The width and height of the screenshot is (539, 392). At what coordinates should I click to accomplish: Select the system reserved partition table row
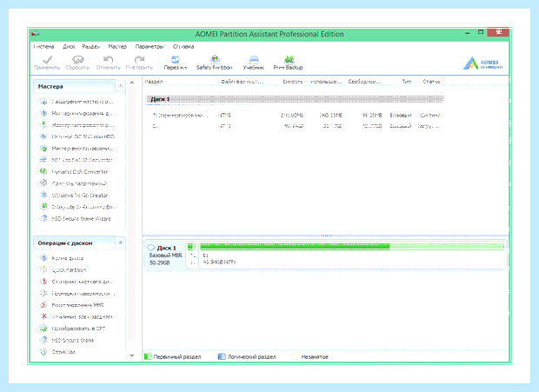coord(295,116)
